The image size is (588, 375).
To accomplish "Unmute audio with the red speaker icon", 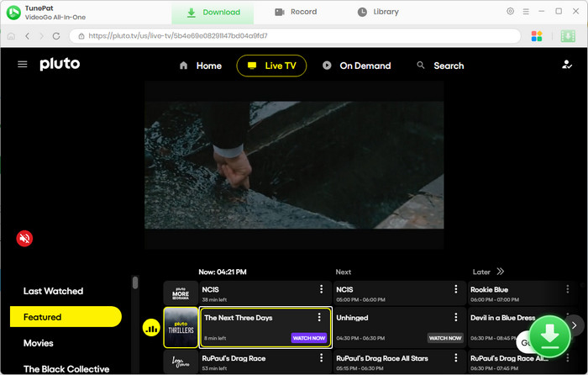I will 24,238.
